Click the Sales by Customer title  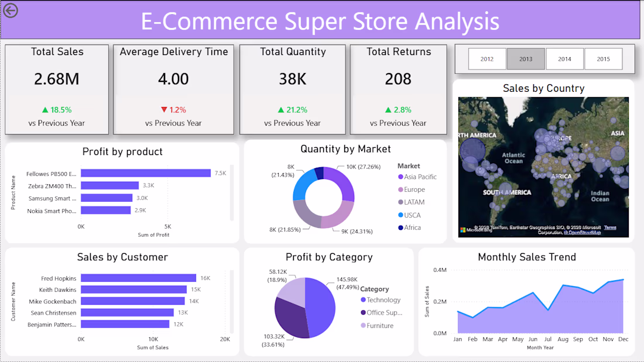pos(122,257)
